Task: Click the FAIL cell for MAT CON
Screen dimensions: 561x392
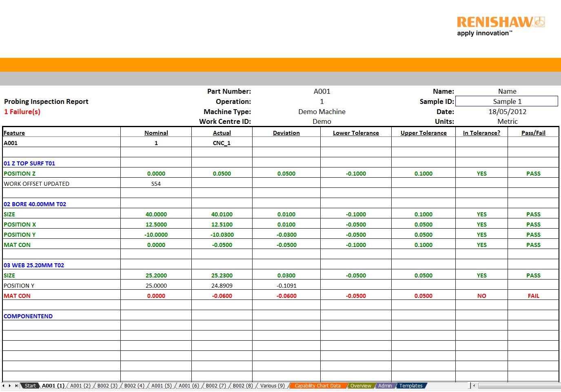Action: [533, 296]
